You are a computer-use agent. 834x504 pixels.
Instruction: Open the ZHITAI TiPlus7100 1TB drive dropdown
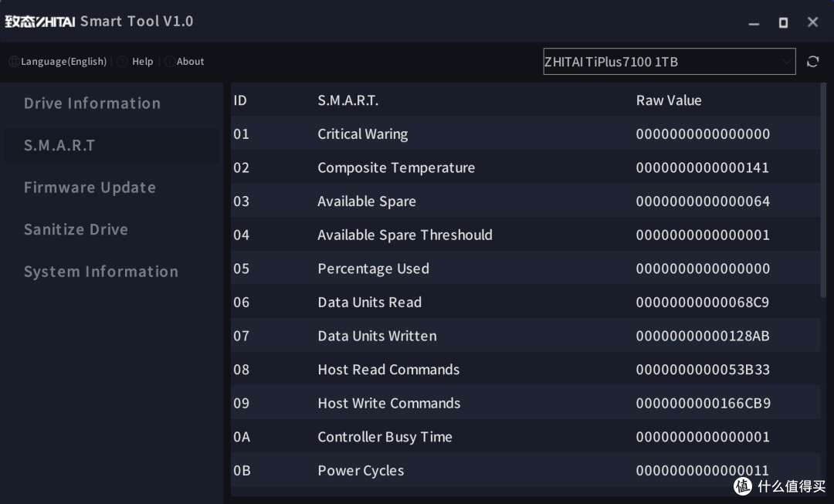tap(669, 62)
